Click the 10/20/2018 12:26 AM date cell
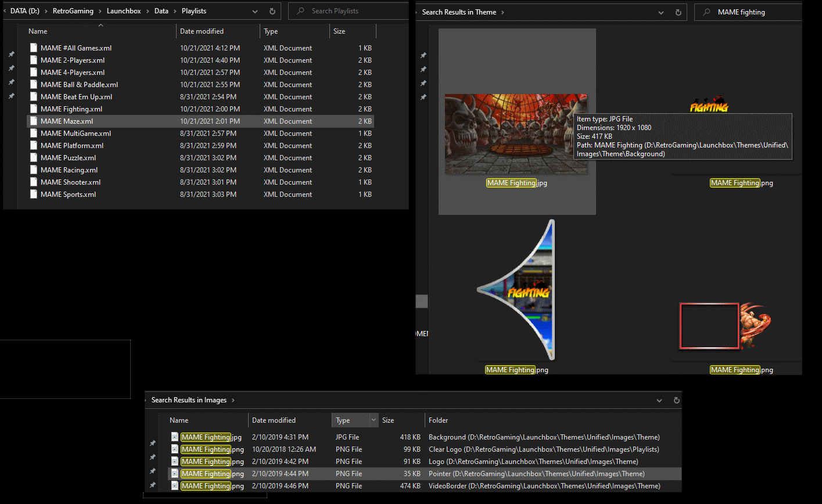This screenshot has width=822, height=504. [x=284, y=449]
